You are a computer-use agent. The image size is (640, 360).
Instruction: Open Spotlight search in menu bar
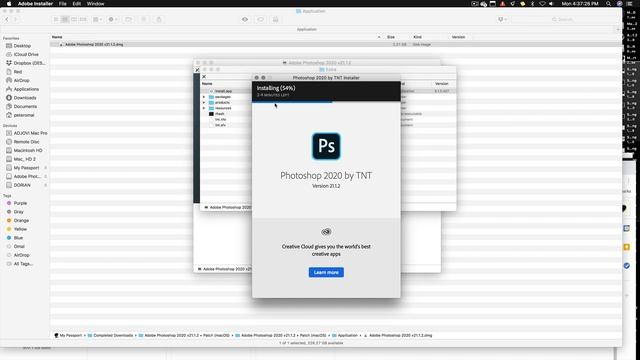(609, 4)
